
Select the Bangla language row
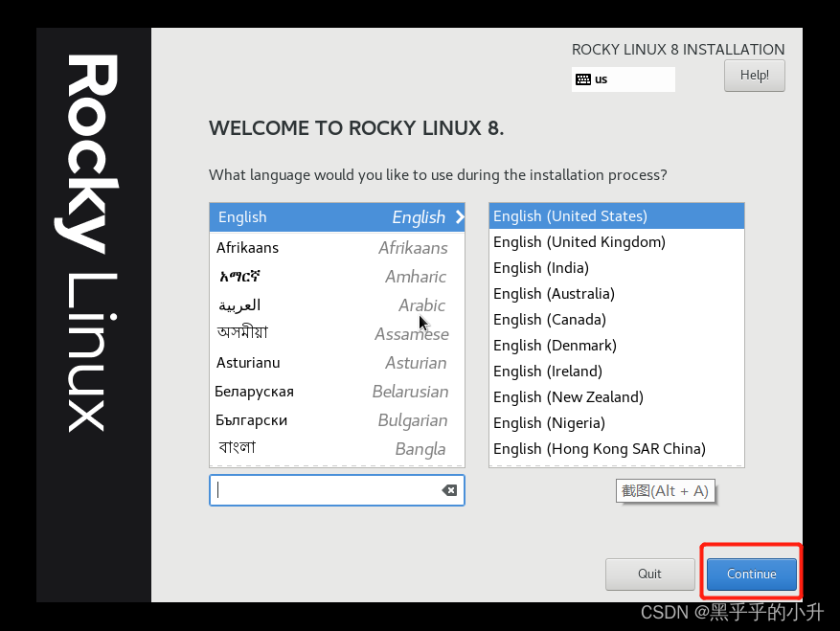click(337, 449)
